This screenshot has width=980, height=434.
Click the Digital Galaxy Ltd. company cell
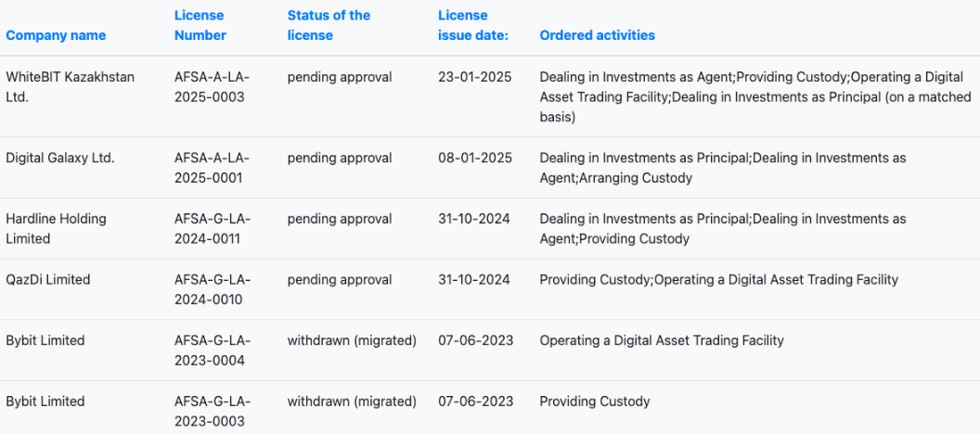click(x=60, y=158)
